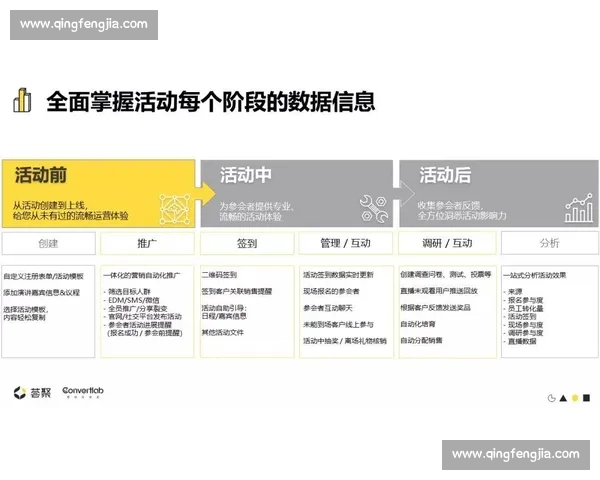Click the gray arrow pointing to 活动后
The height and width of the screenshot is (480, 600).
click(404, 194)
